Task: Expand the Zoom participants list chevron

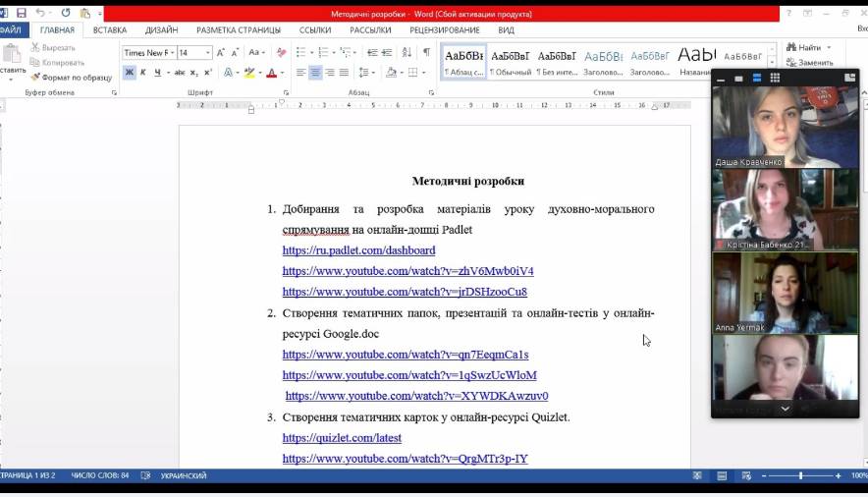Action: (785, 408)
